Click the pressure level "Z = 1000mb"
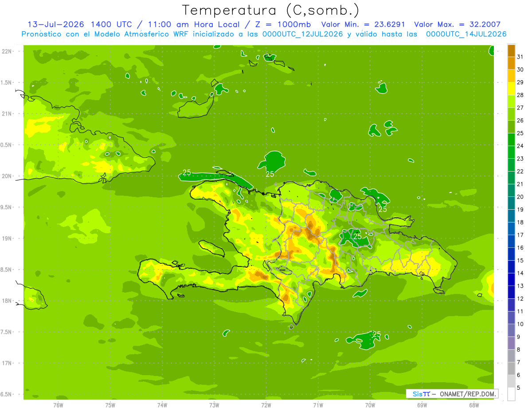 coord(282,24)
